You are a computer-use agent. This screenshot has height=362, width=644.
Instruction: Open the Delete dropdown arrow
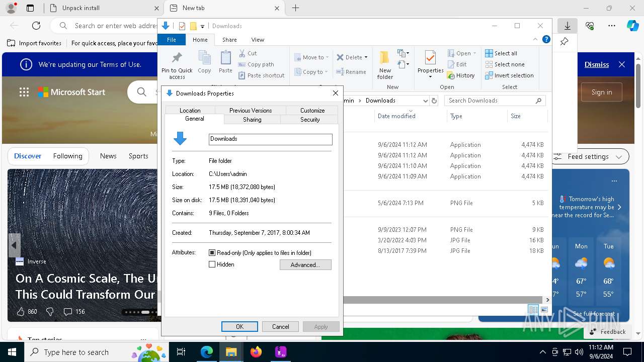[x=366, y=57]
